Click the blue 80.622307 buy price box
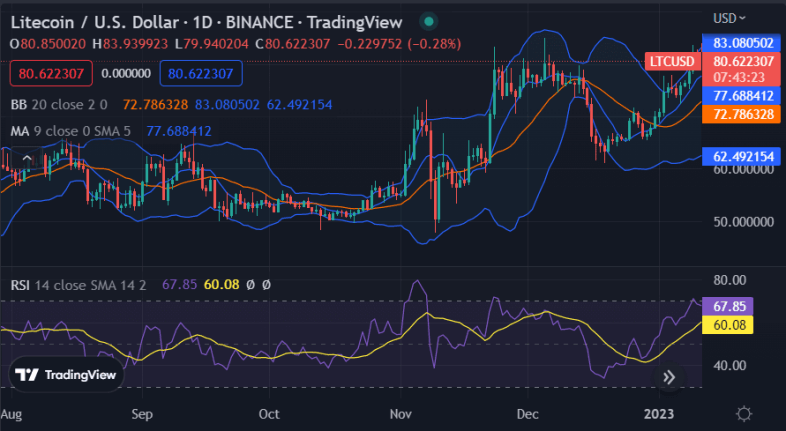Screen dimensions: 786x431 pos(201,74)
